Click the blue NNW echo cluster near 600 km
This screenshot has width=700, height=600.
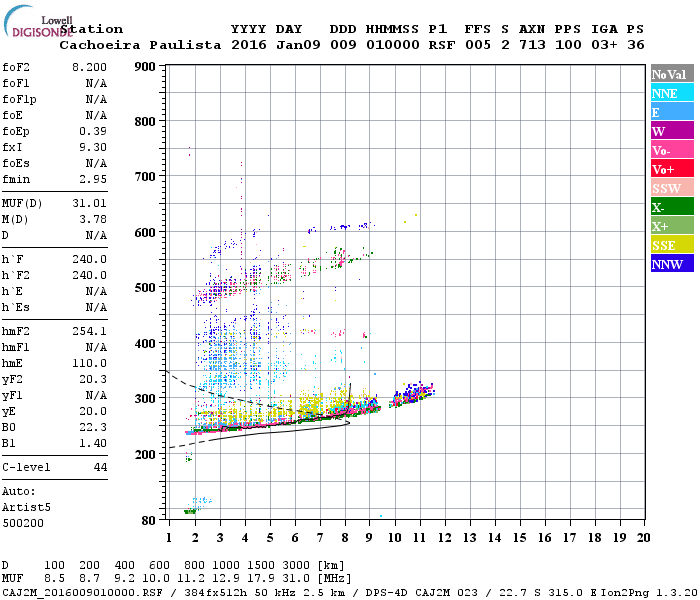[x=343, y=227]
